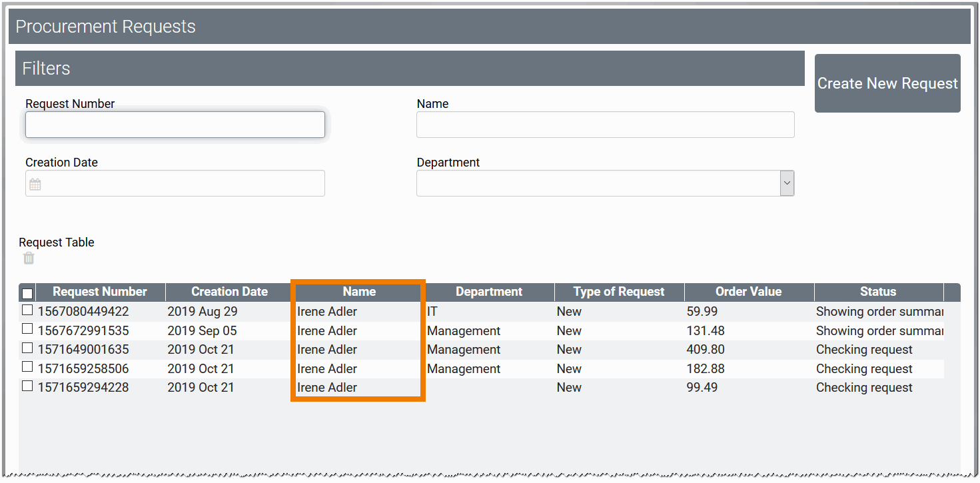Image resolution: width=980 pixels, height=483 pixels.
Task: Select checkbox for request 1571649001635
Action: tap(27, 348)
